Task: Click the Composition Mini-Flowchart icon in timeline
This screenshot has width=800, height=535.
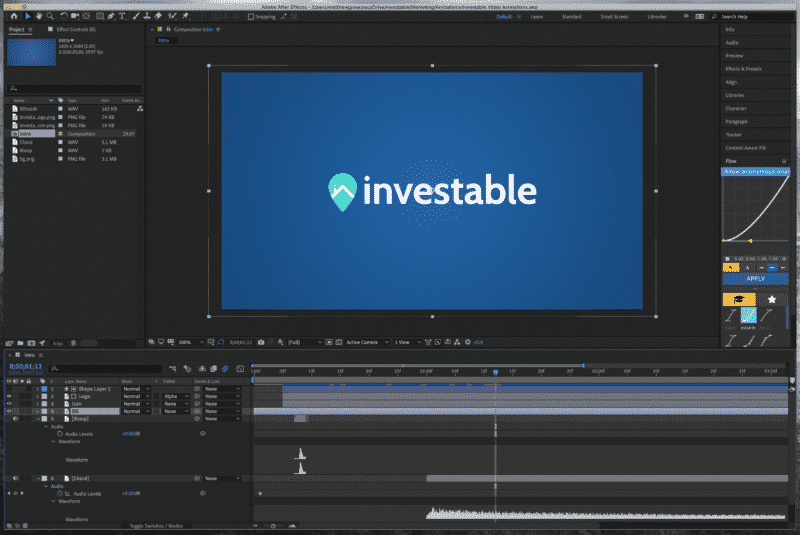Action: pos(173,369)
